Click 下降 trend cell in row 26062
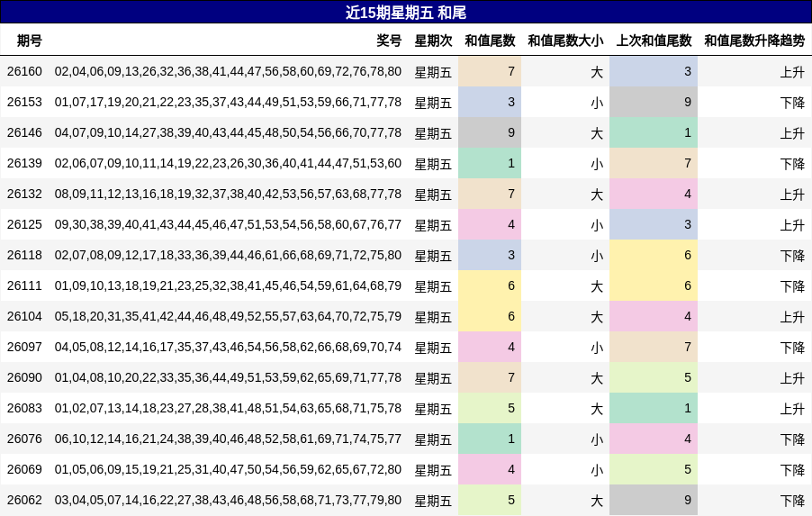The image size is (812, 516). coord(754,500)
